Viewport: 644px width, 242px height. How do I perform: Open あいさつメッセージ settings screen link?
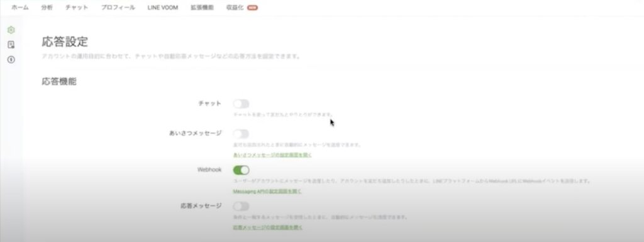pyautogui.click(x=272, y=155)
